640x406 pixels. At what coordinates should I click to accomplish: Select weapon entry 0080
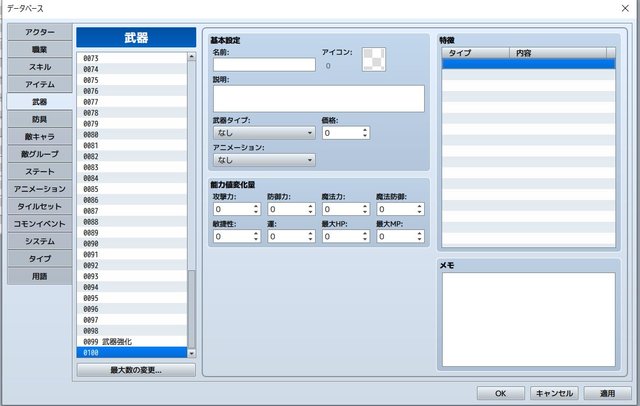click(x=132, y=135)
